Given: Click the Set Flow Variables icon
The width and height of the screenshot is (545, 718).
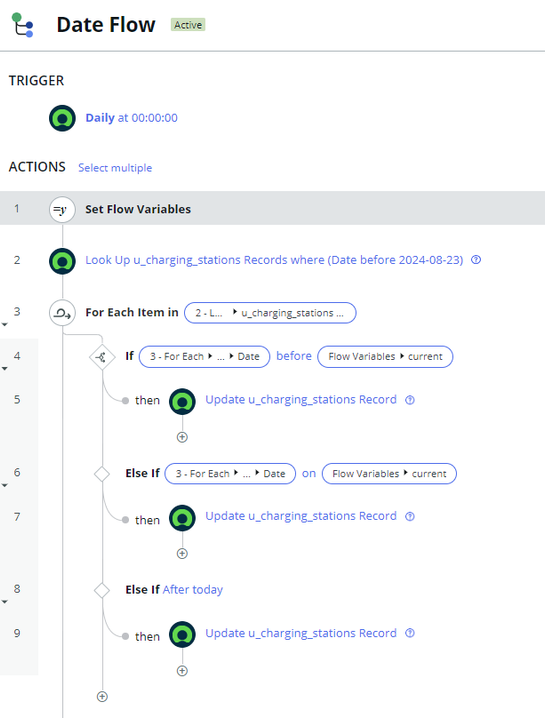Looking at the screenshot, I should coord(62,209).
